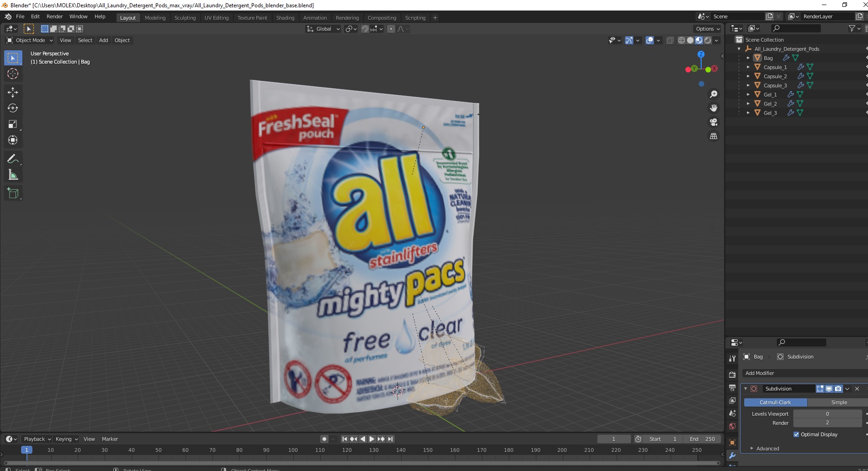
Task: Open the File menu
Action: click(x=20, y=16)
